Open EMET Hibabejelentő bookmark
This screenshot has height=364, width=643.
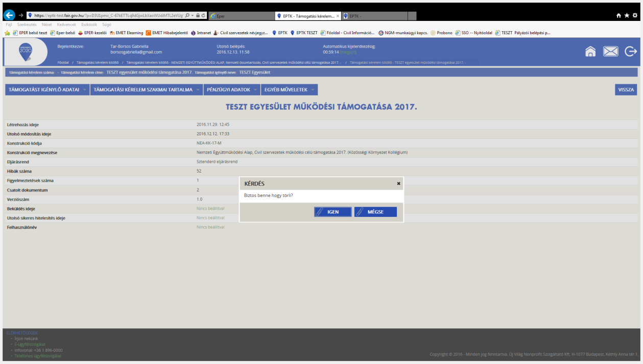tap(167, 33)
